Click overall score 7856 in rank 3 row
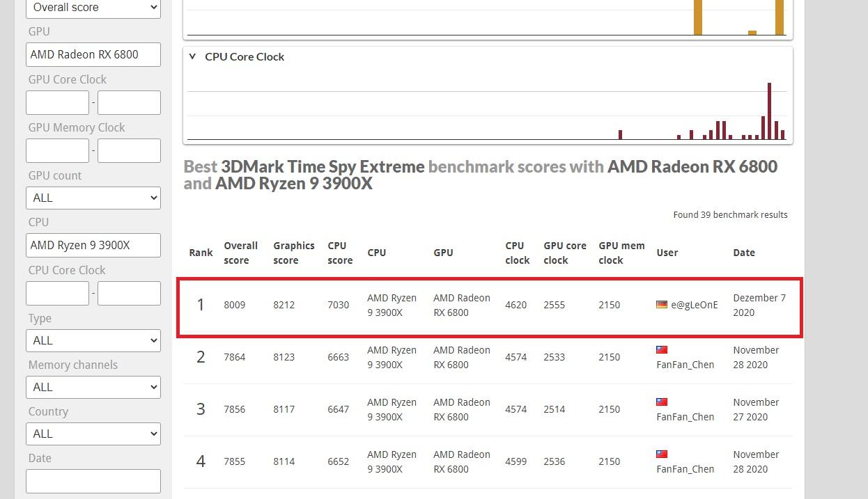The image size is (868, 499). [234, 409]
